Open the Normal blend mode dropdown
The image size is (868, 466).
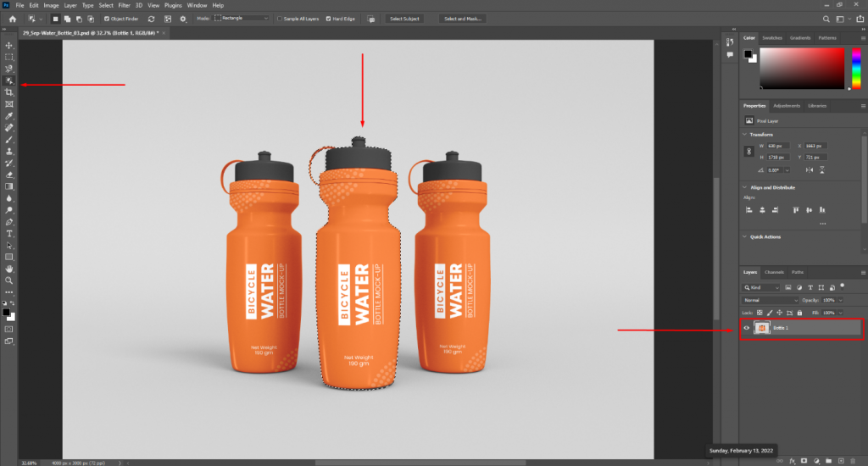(x=770, y=300)
